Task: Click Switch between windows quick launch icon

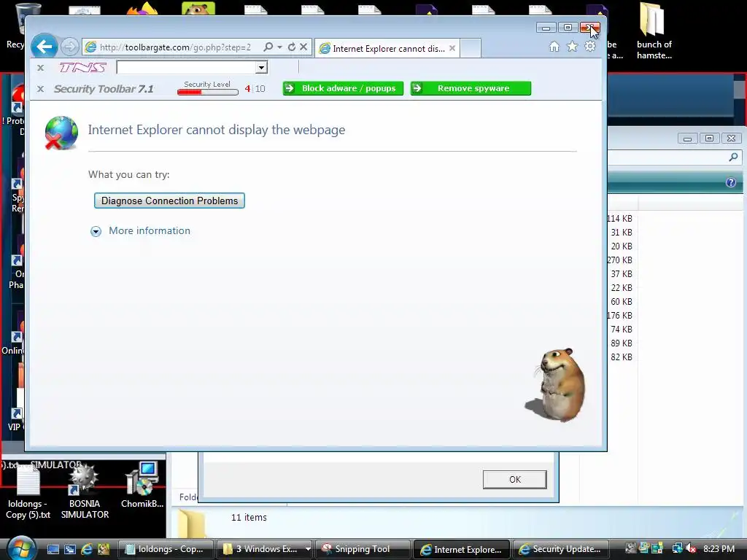Action: click(69, 549)
